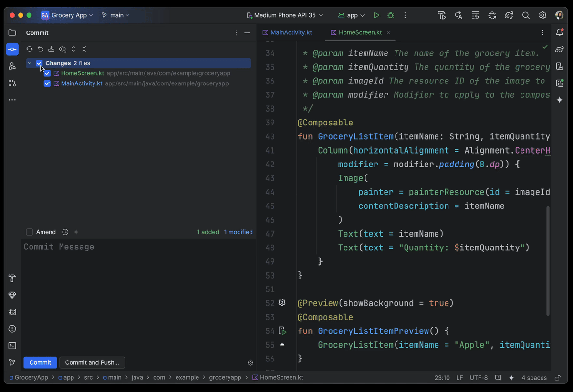Open the Logcat tool window
Viewport: 573px width, 392px height.
12,312
